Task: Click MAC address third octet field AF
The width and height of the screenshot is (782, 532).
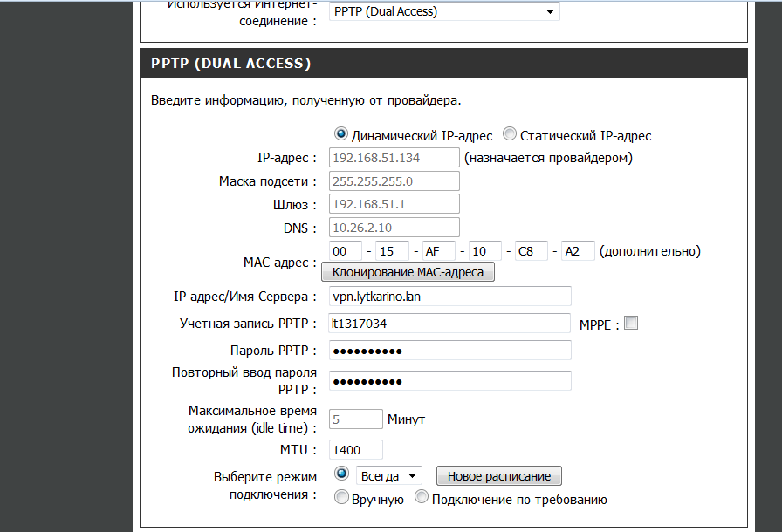Action: (439, 251)
